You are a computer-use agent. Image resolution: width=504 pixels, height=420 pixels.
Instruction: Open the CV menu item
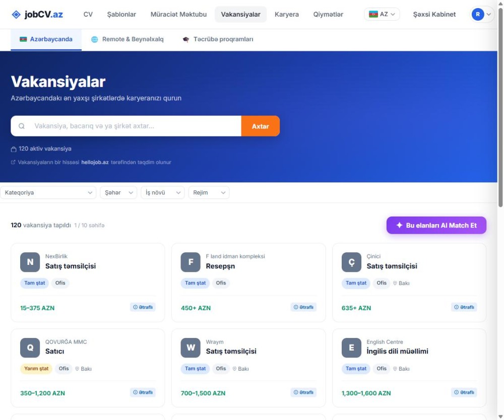[x=88, y=15]
